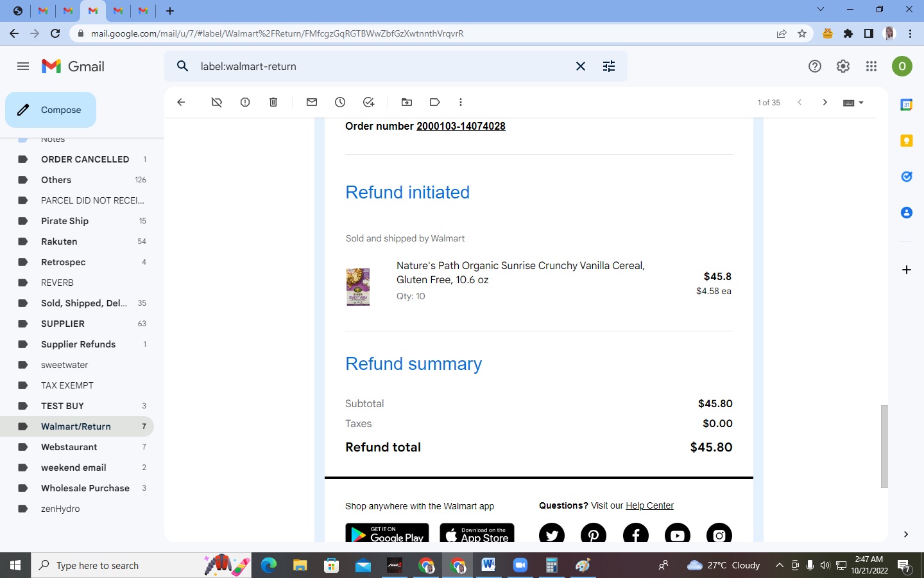Open the Google apps grid

(x=871, y=66)
